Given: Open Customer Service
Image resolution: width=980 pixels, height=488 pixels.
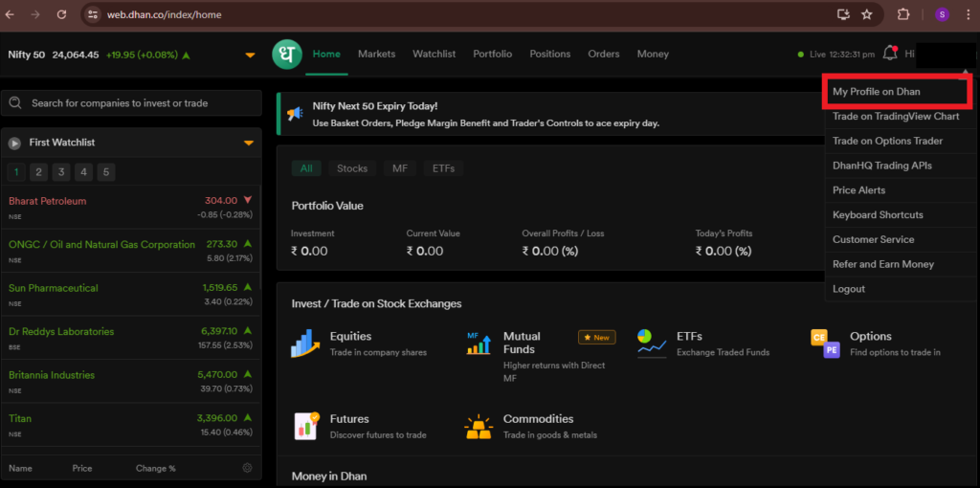Looking at the screenshot, I should pyautogui.click(x=900, y=239).
